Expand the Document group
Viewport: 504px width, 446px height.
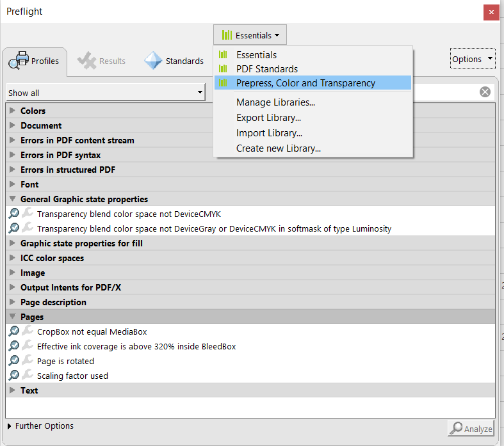(12, 125)
